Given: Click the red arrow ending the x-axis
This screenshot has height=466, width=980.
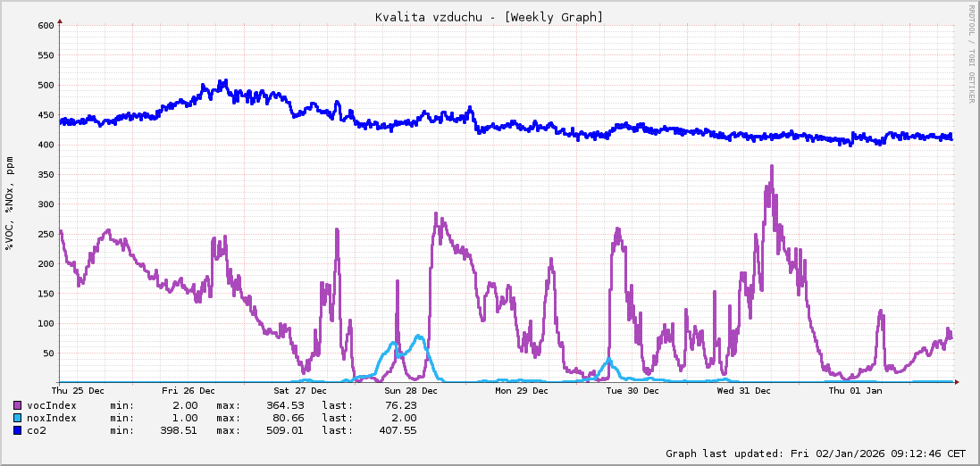Looking at the screenshot, I should pyautogui.click(x=957, y=382).
